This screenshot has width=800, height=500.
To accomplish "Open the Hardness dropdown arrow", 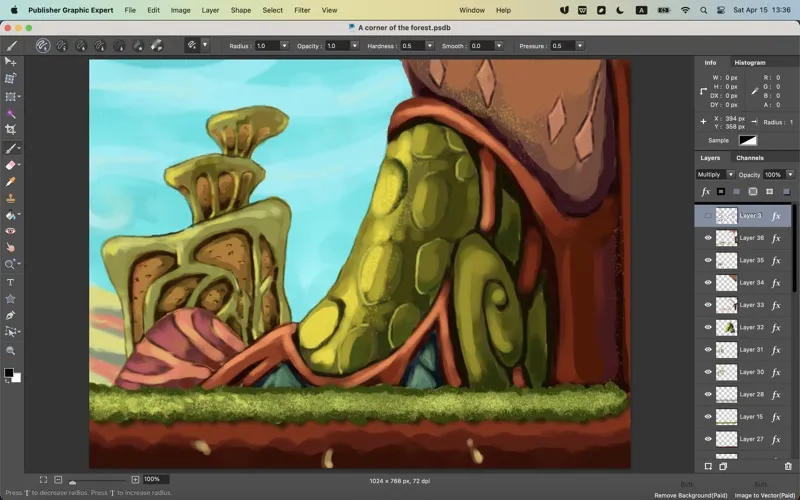I will pyautogui.click(x=430, y=46).
